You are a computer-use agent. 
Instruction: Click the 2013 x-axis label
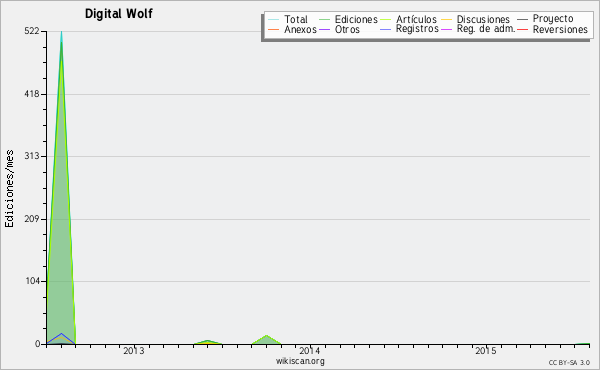click(x=134, y=351)
